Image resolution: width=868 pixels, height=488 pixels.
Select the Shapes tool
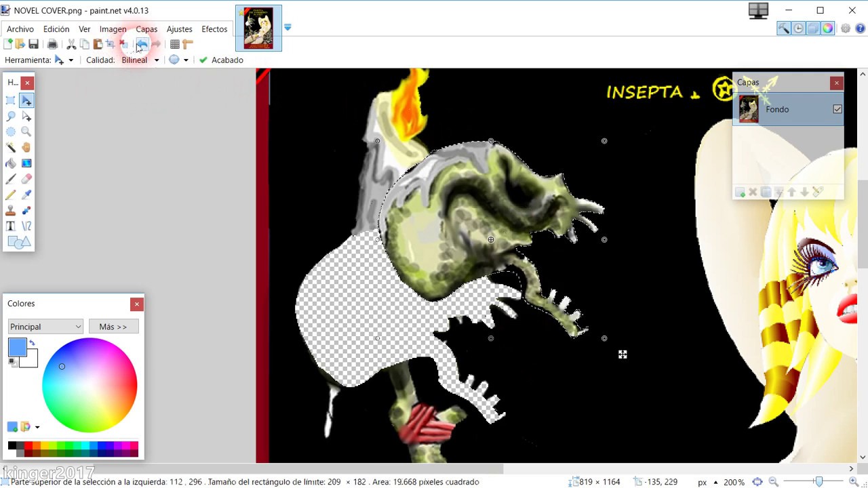tap(19, 242)
